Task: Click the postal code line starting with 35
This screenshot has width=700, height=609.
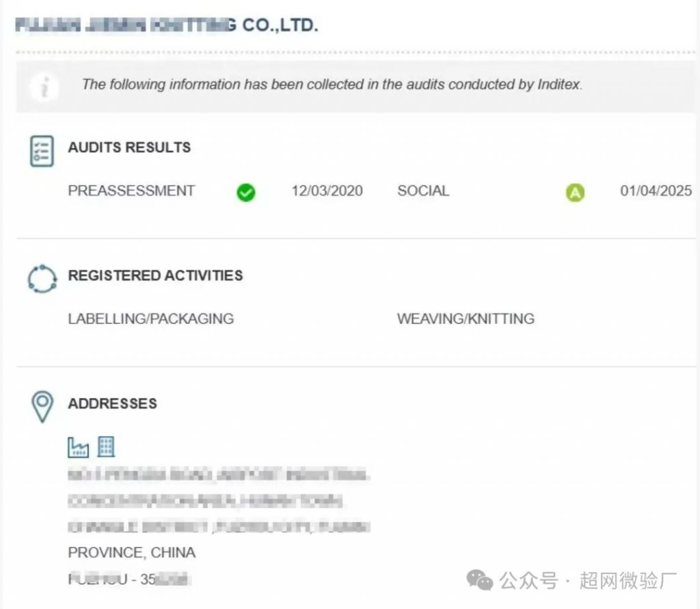Action: point(130,580)
